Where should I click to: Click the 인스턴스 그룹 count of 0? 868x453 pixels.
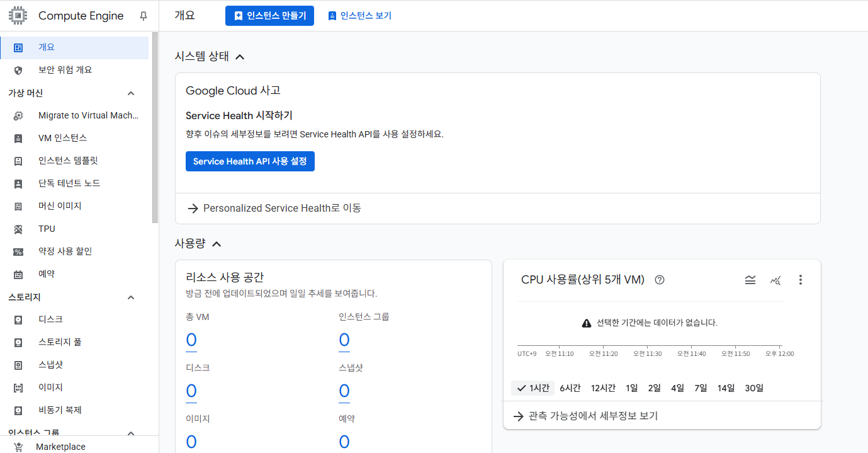(344, 340)
